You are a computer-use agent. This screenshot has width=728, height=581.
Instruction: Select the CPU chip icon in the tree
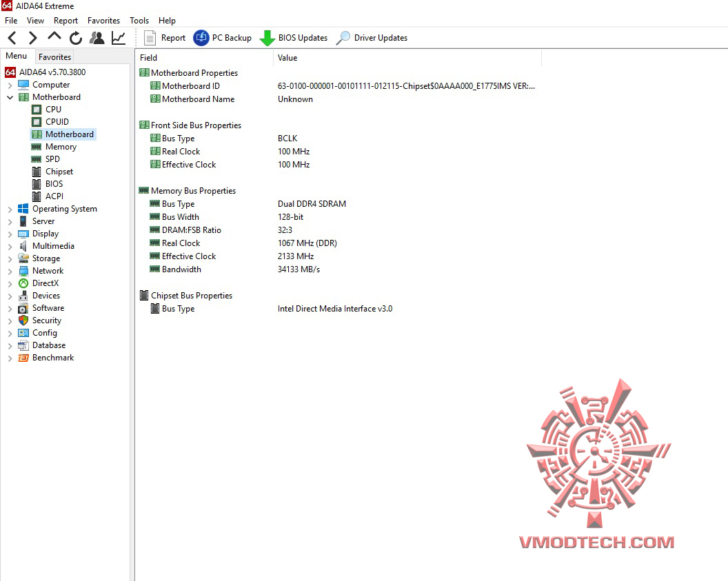coord(37,110)
